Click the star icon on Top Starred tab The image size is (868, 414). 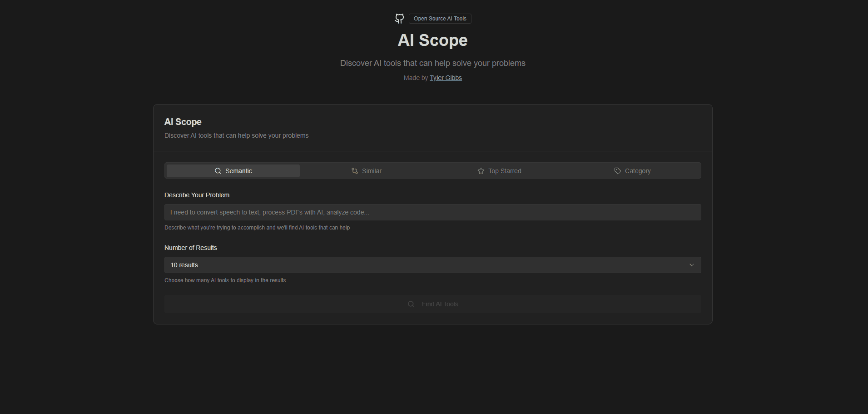pos(481,170)
